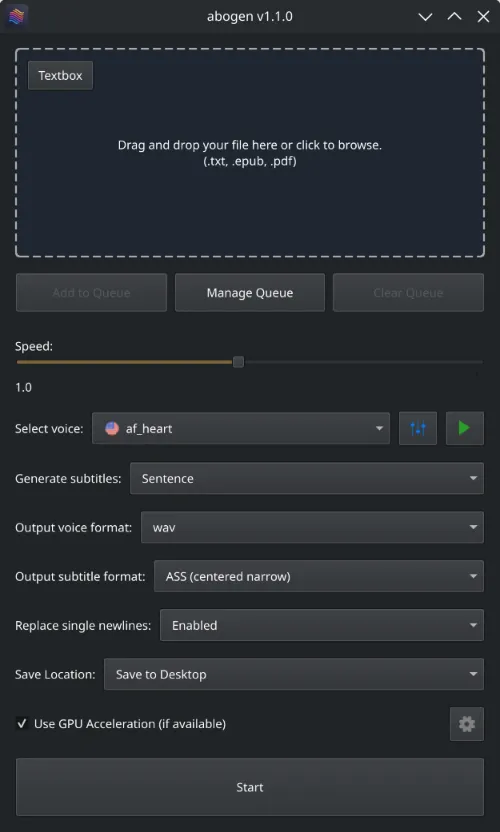Expand the Output subtitle format dropdown
The height and width of the screenshot is (832, 500).
coord(318,576)
